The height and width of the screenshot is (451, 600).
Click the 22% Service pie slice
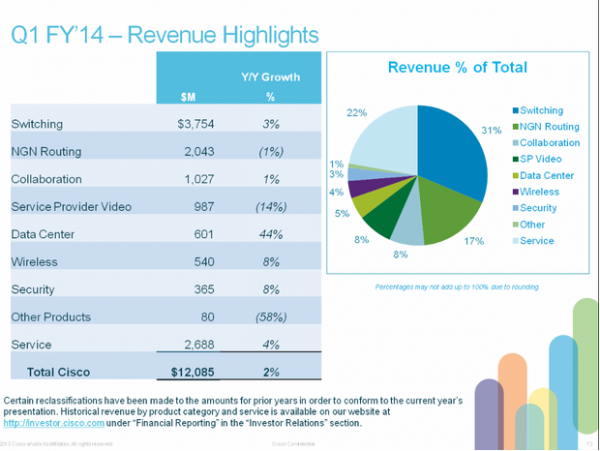pyautogui.click(x=388, y=140)
